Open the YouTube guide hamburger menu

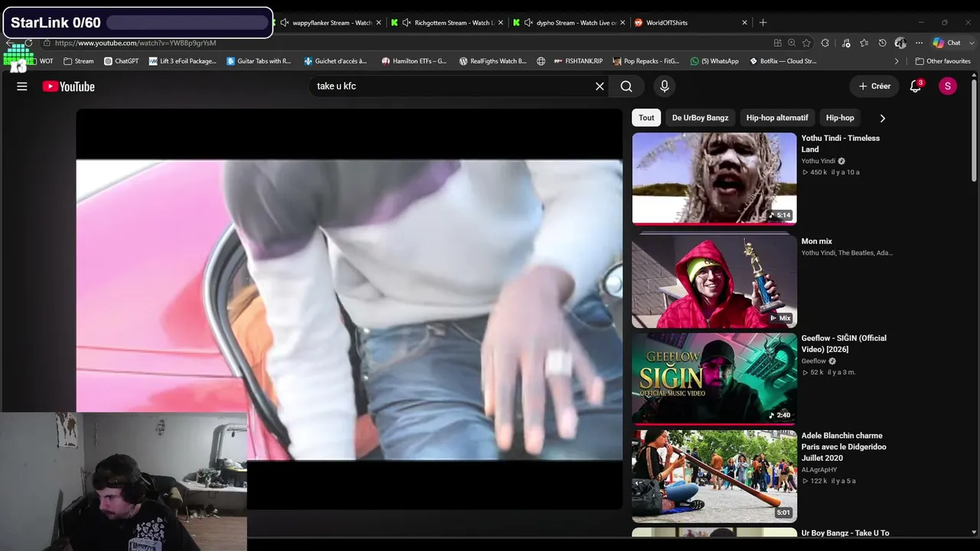tap(22, 86)
